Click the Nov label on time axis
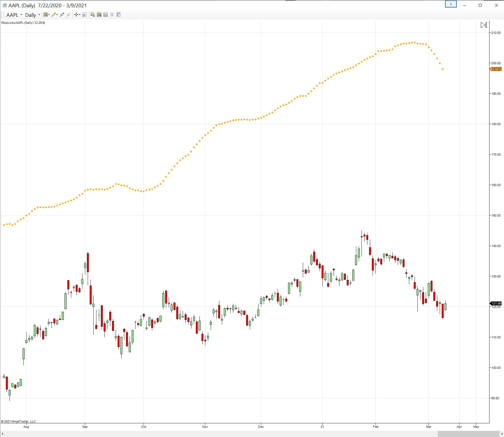Screen dimensions: 504x437 pos(205,427)
